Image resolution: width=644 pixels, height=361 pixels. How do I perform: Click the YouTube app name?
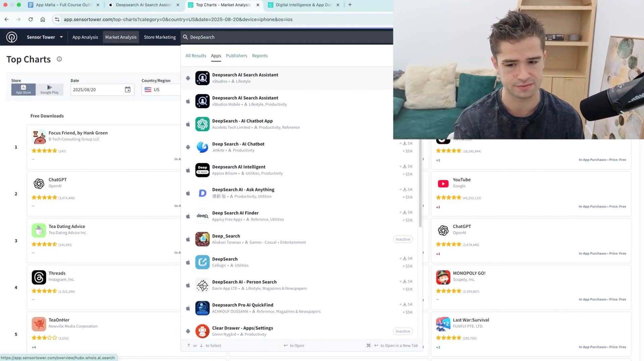[x=462, y=180]
